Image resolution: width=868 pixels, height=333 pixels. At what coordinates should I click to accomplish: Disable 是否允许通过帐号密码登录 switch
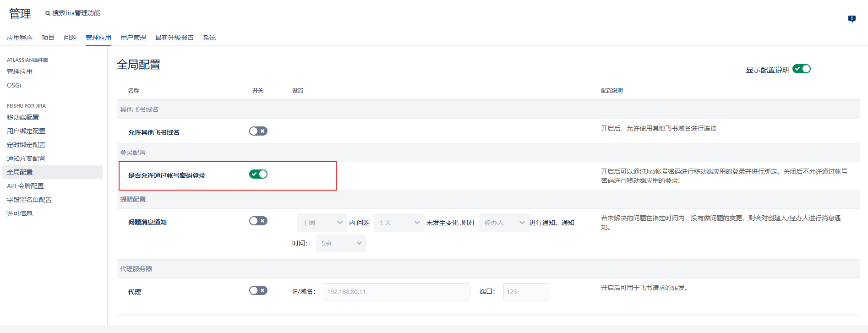click(x=258, y=174)
